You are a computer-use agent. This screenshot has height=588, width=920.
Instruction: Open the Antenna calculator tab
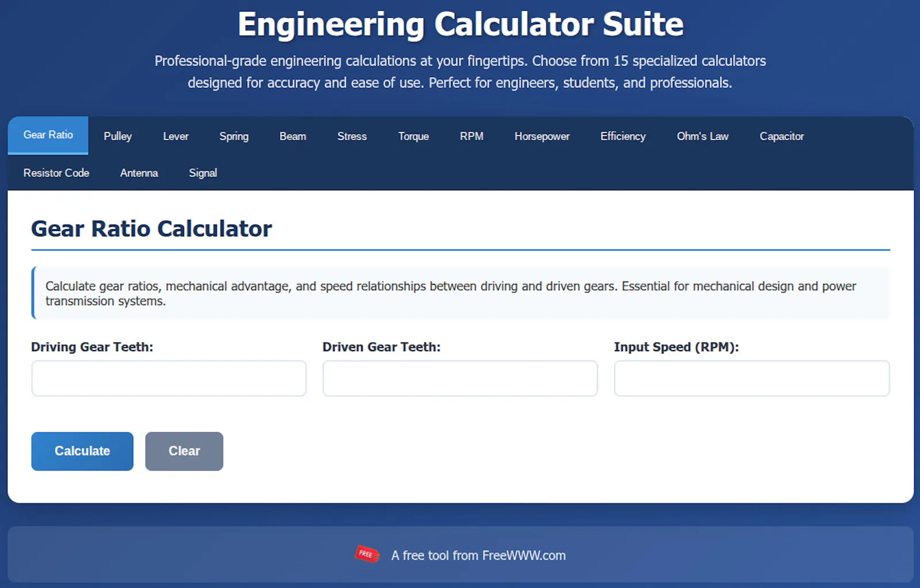pos(139,173)
